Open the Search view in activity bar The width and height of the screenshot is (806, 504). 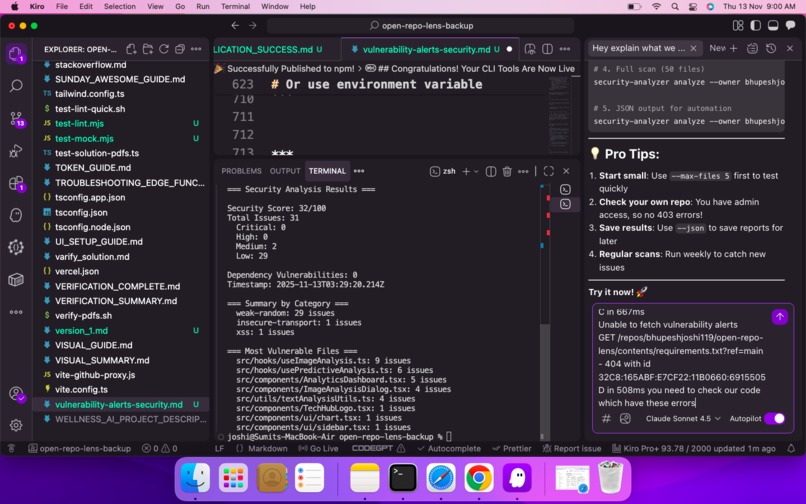pyautogui.click(x=16, y=85)
